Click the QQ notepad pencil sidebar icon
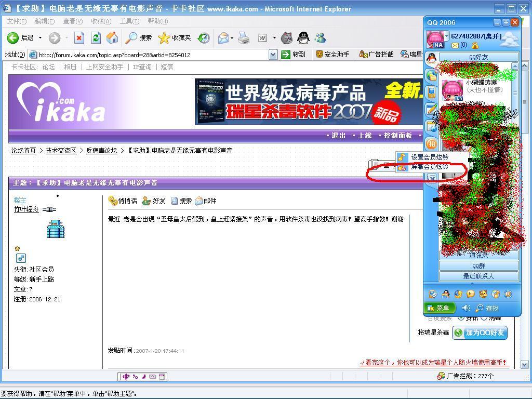 (431, 110)
